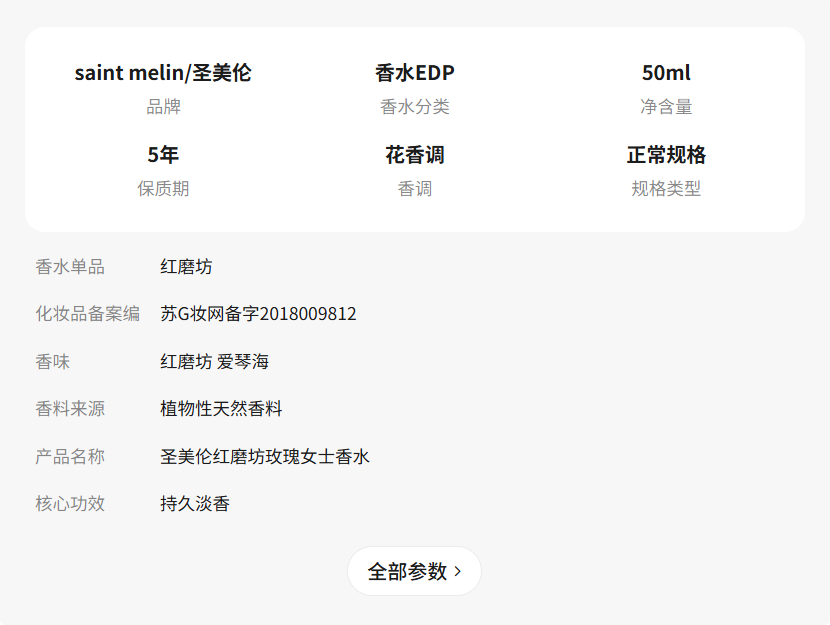Click the brand value saint melin/圣美伦
830x625 pixels.
pyautogui.click(x=163, y=73)
